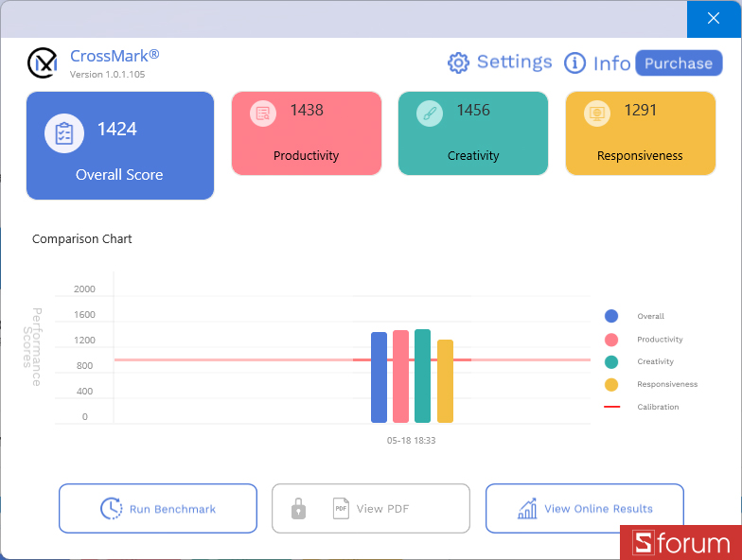The height and width of the screenshot is (560, 742).
Task: Click the red Calibration legend line
Action: [611, 407]
